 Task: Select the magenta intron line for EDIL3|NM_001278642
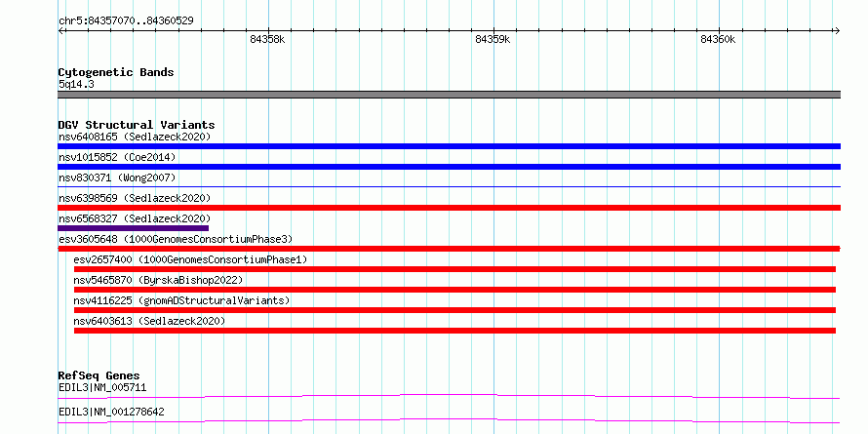coord(449,420)
